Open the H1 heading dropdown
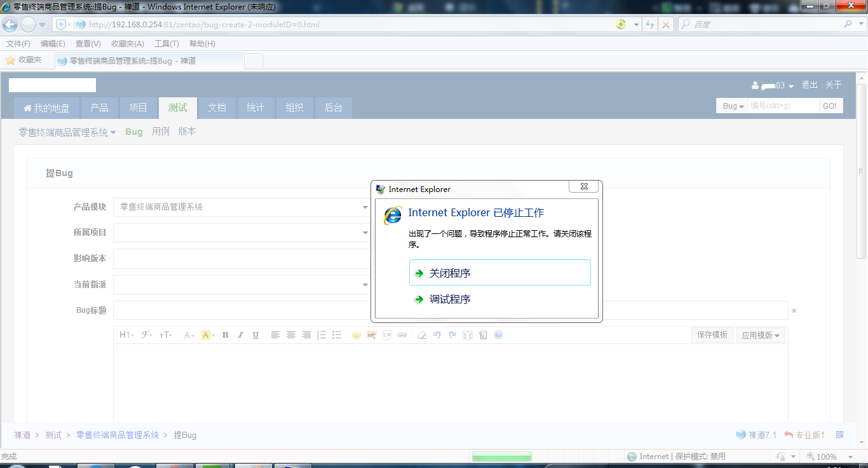The image size is (868, 468). tap(126, 335)
